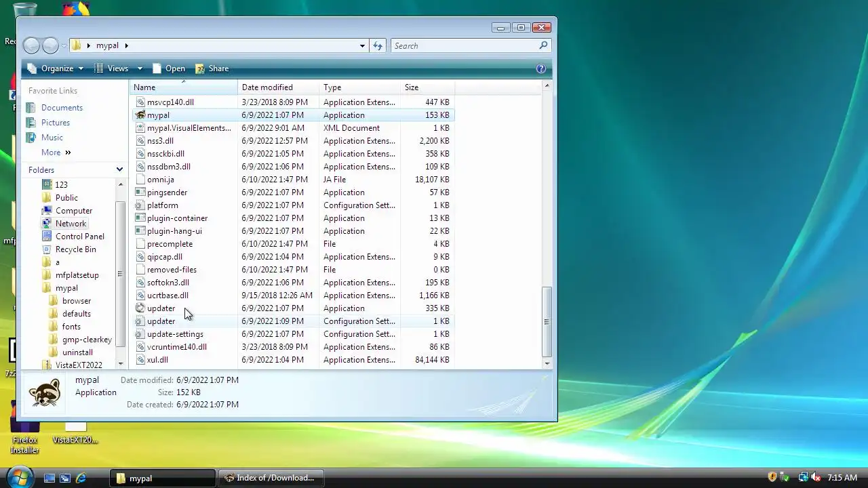This screenshot has height=488, width=868.
Task: Switch to Index of /Download taskbar window
Action: pos(271,478)
